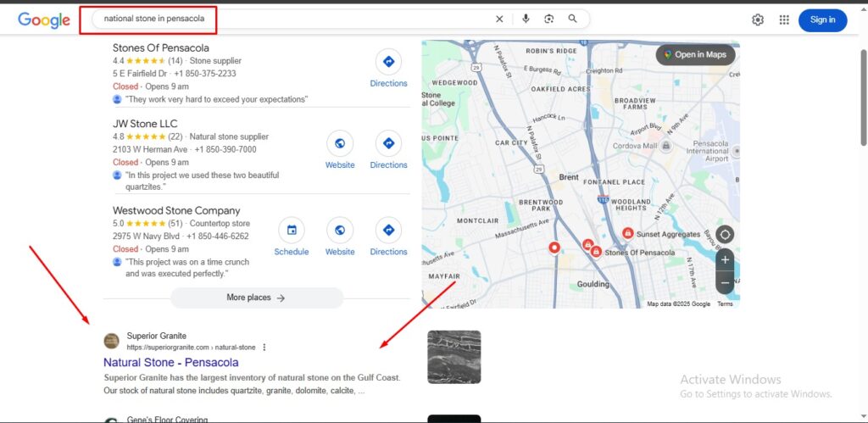This screenshot has height=423, width=868.
Task: Select the round red pin near Mayfair
Action: [x=554, y=248]
